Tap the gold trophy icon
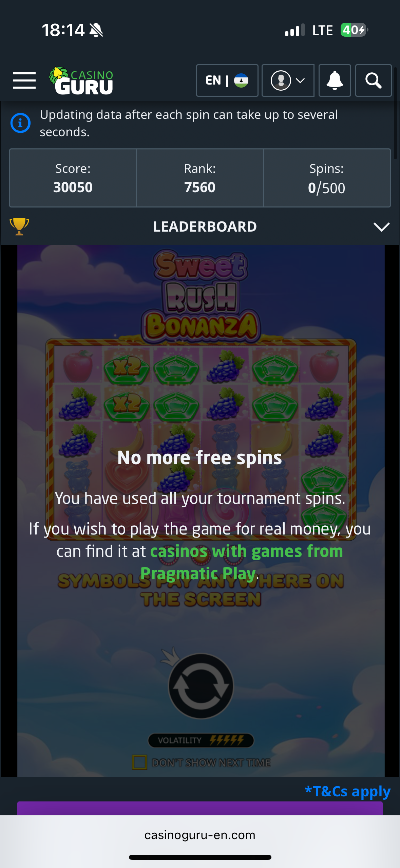 coord(19,227)
